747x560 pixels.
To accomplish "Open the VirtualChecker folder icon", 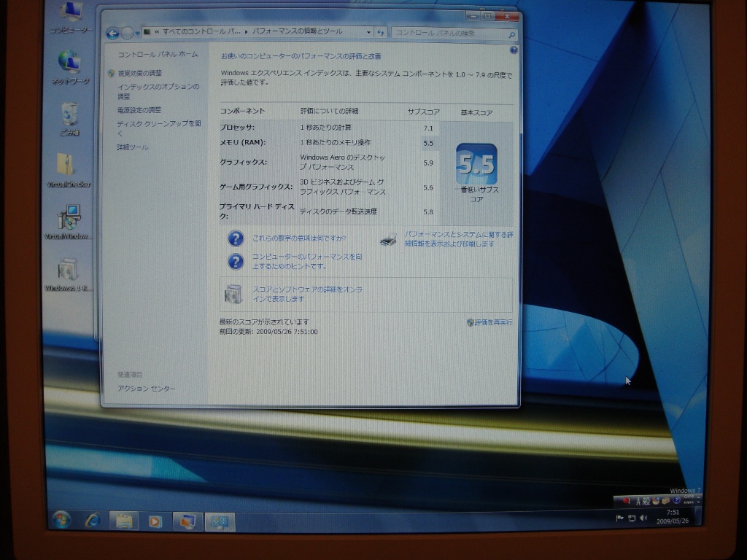I will [68, 169].
